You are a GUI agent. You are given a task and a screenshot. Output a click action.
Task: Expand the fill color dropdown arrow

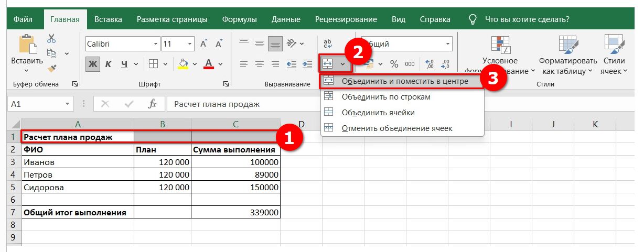[x=195, y=64]
